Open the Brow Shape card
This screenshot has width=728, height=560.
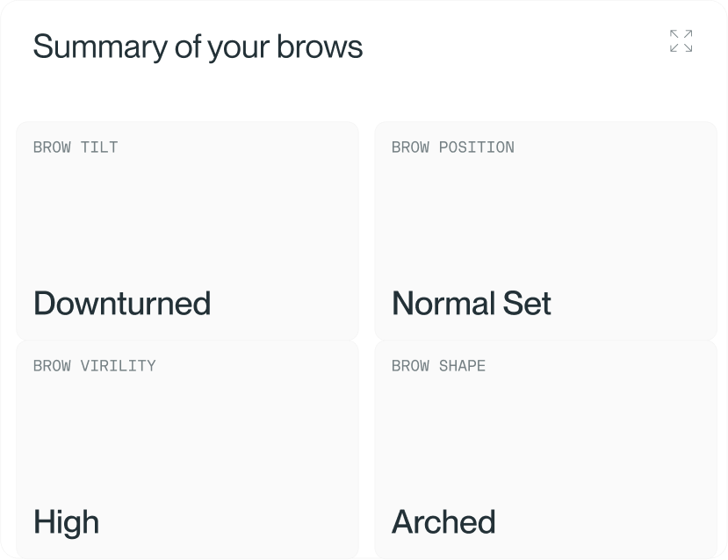[546, 449]
